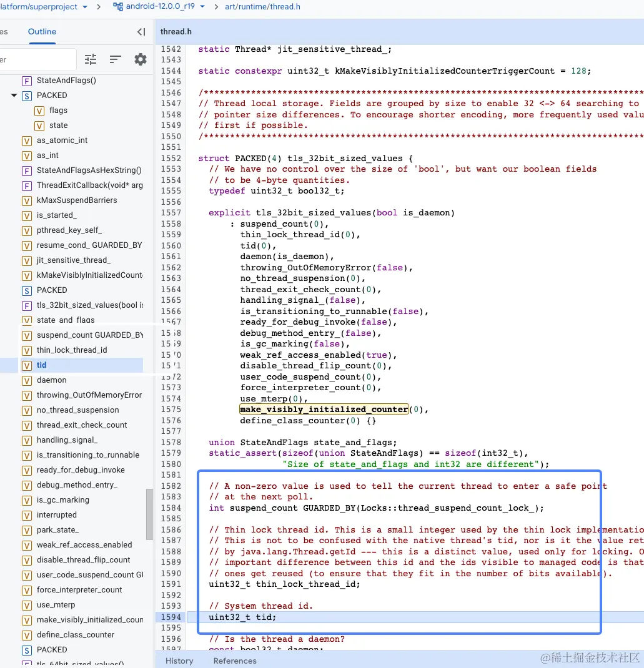Select park_state_ in outline
Screen dimensions: 644x668
(57, 530)
